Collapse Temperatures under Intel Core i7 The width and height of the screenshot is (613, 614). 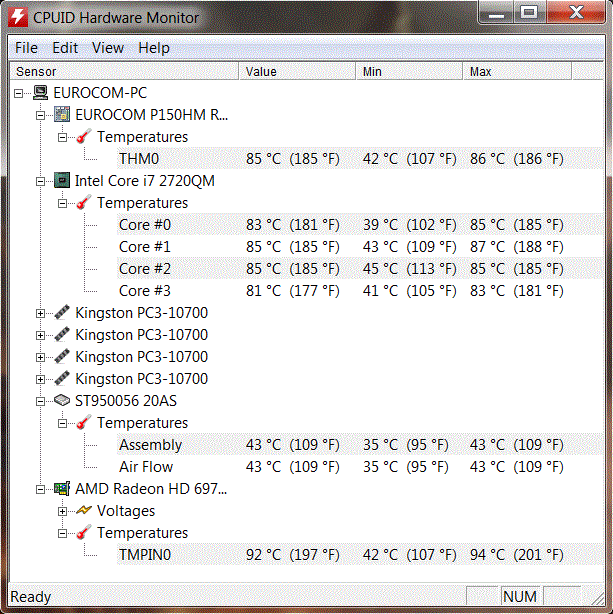62,204
